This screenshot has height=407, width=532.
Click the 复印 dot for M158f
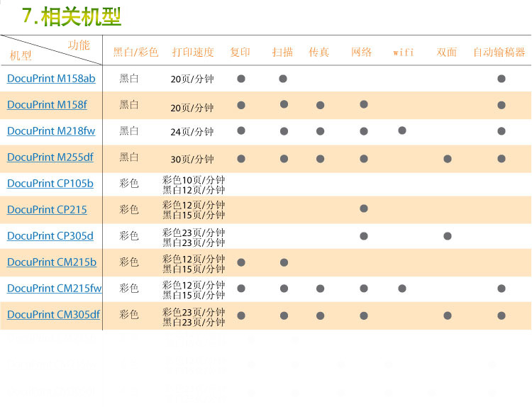point(241,105)
